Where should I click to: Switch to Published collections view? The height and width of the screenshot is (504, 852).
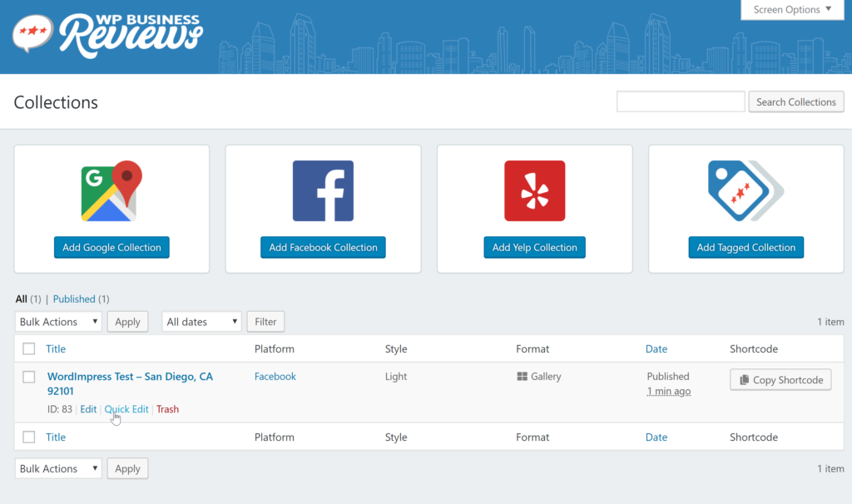(x=74, y=299)
